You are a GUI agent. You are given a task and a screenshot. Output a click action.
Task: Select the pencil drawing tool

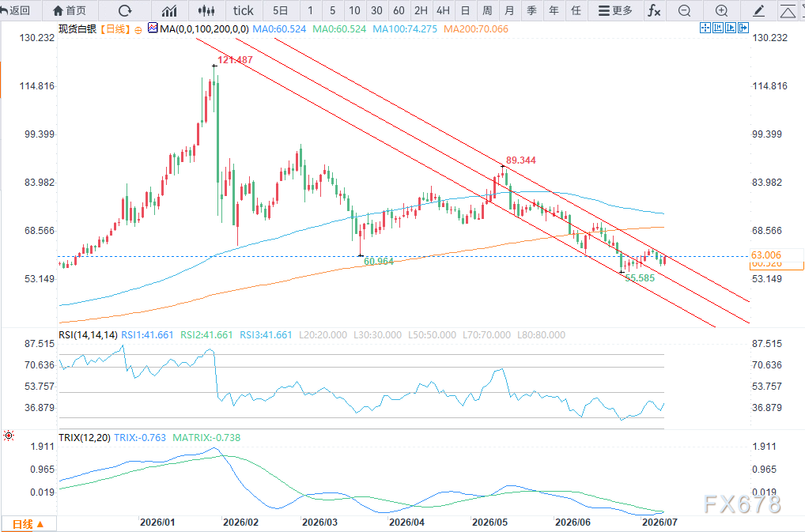758,10
